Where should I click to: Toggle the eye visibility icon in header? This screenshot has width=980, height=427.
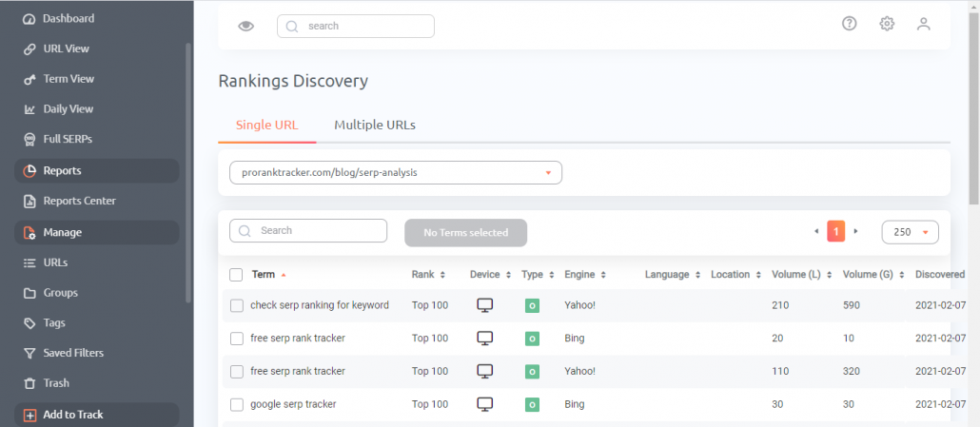(246, 27)
